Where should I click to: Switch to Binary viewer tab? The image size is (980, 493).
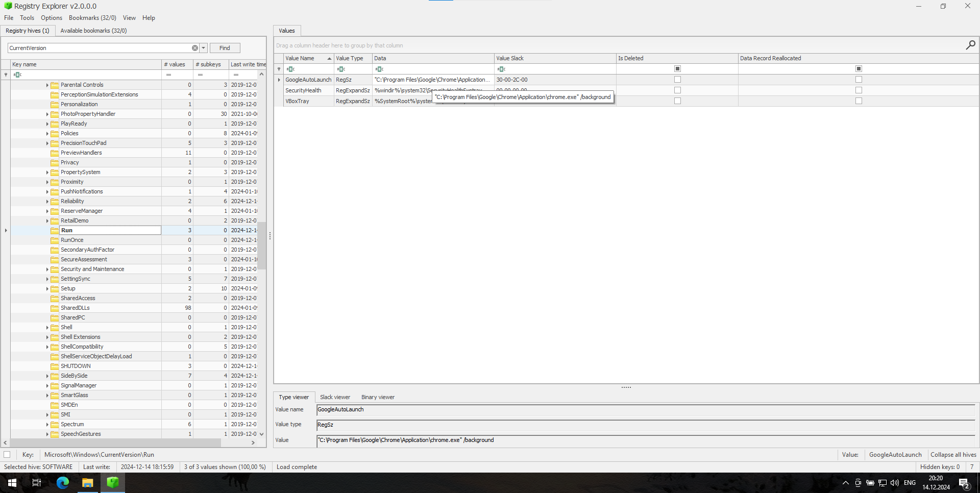click(378, 397)
